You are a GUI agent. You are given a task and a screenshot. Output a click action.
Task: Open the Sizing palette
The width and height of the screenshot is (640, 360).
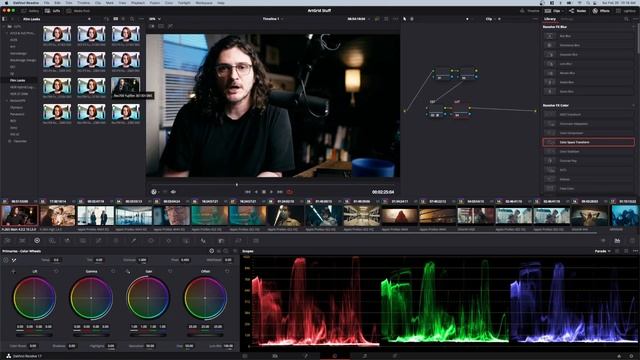[238, 241]
